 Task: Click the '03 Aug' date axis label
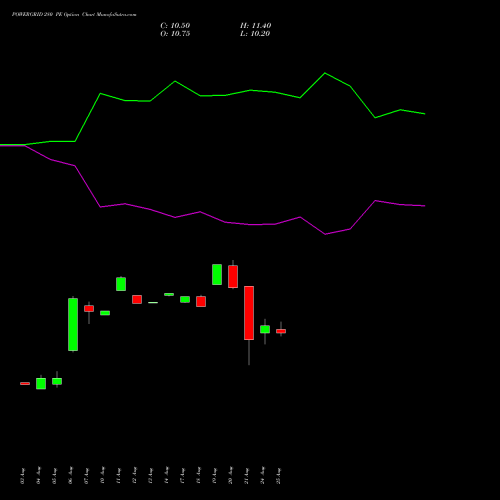point(23,475)
